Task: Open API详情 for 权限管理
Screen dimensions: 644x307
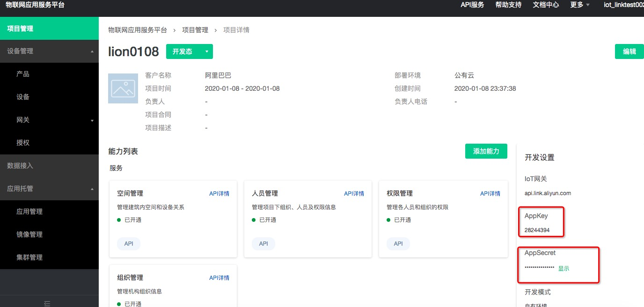Action: (490, 193)
